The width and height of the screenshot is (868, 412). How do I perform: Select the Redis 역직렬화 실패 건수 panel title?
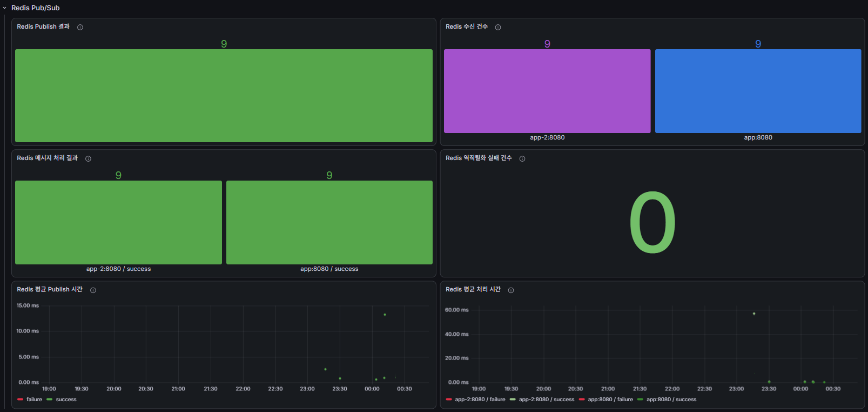479,158
